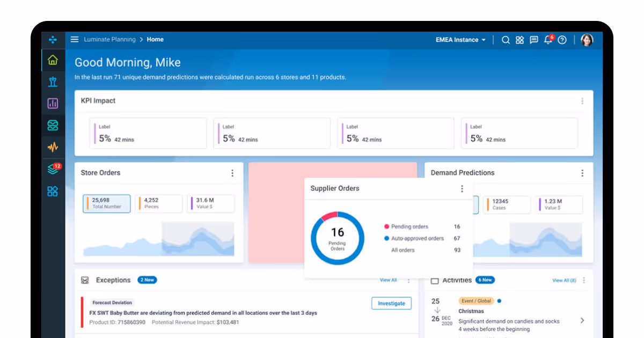Click the search magnifier icon
The width and height of the screenshot is (644, 338).
click(x=506, y=40)
